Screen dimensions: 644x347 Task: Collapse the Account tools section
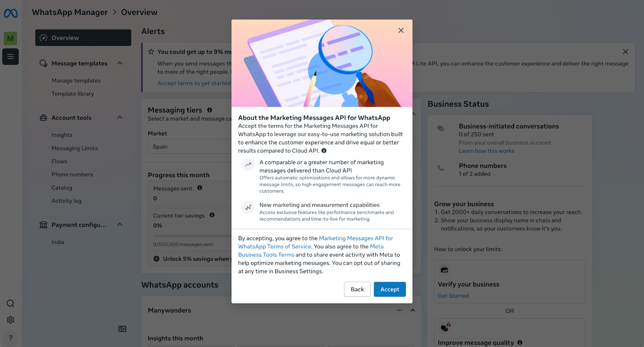click(x=120, y=118)
